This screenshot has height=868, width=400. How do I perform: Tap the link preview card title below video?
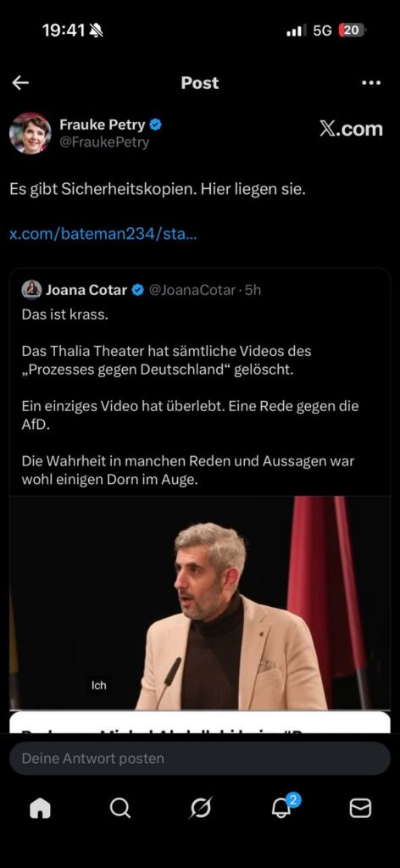pos(200,724)
